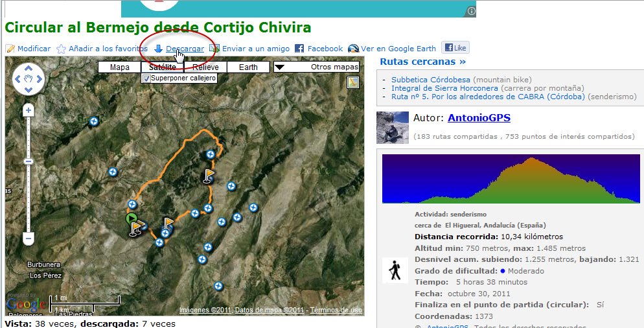The image size is (644, 328).
Task: Open Integral de Sierra Horconera route
Action: click(444, 88)
